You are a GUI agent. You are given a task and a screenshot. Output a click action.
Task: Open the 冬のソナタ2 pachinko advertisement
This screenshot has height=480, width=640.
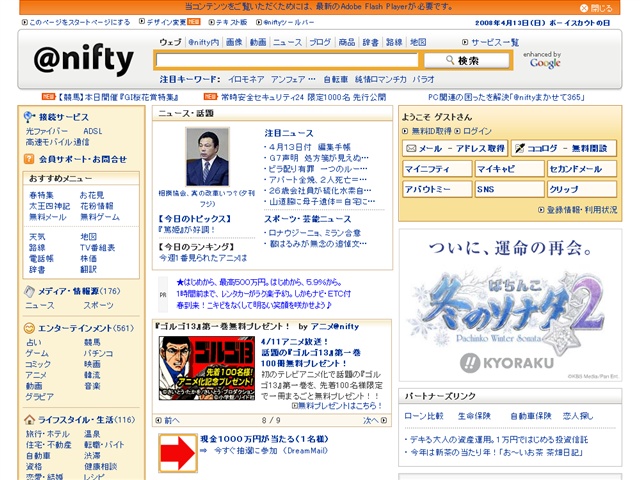click(x=510, y=305)
